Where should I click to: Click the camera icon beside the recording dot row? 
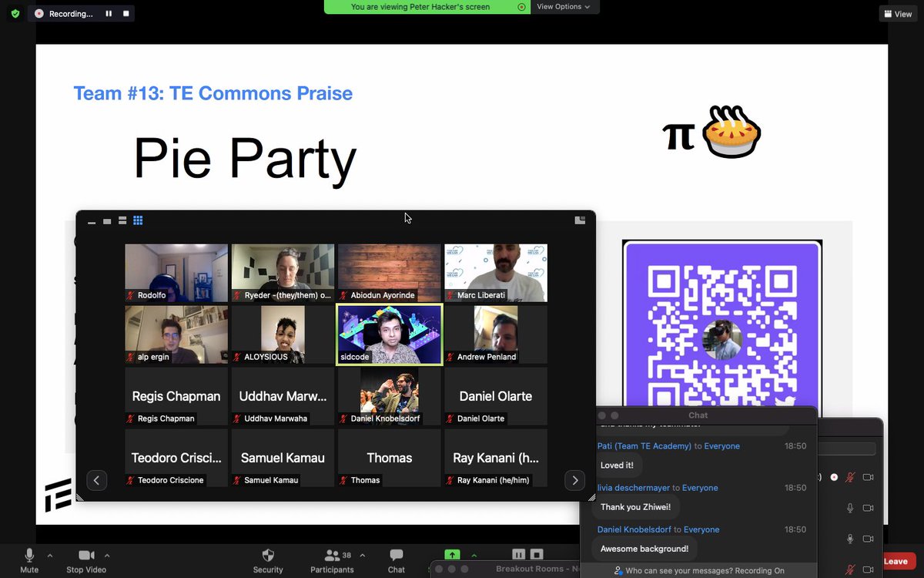click(x=868, y=477)
